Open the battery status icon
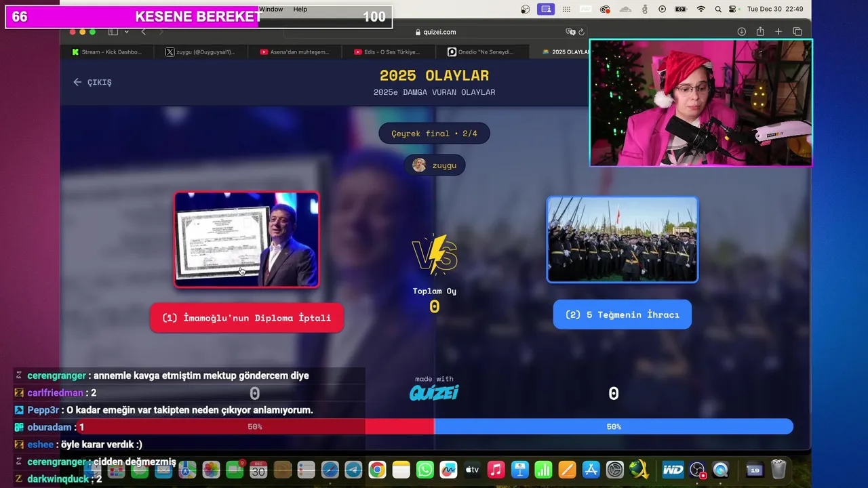The width and height of the screenshot is (868, 488). click(x=681, y=9)
